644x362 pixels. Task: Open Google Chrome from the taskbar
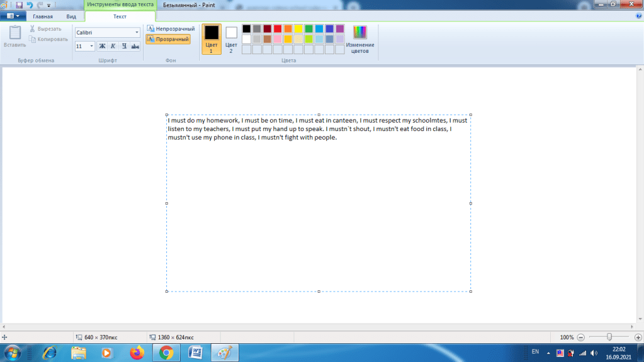(166, 353)
